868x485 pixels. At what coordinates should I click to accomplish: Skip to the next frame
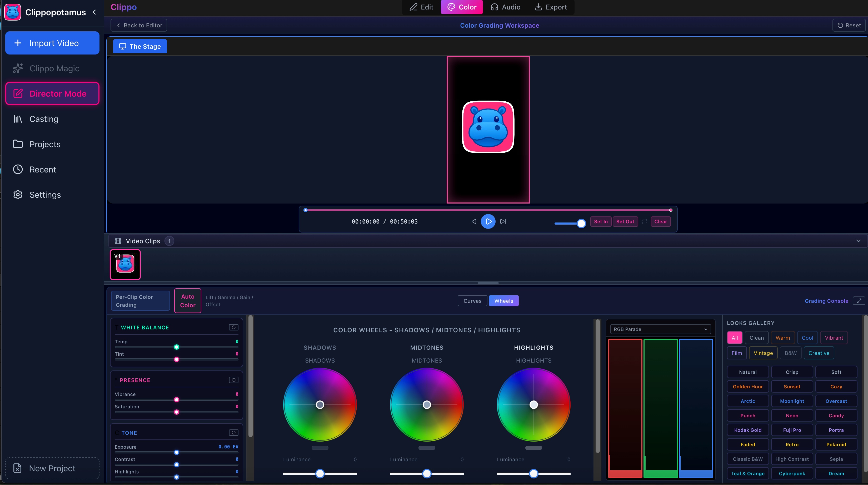(x=503, y=221)
